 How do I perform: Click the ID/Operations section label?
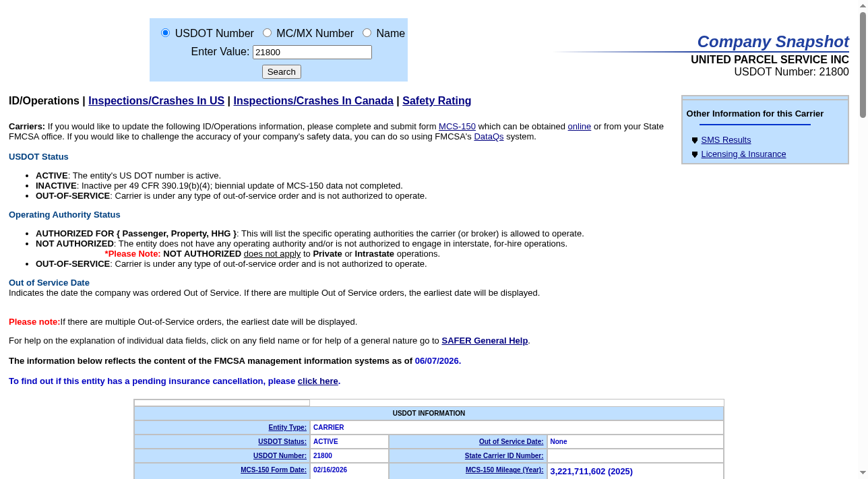point(44,100)
